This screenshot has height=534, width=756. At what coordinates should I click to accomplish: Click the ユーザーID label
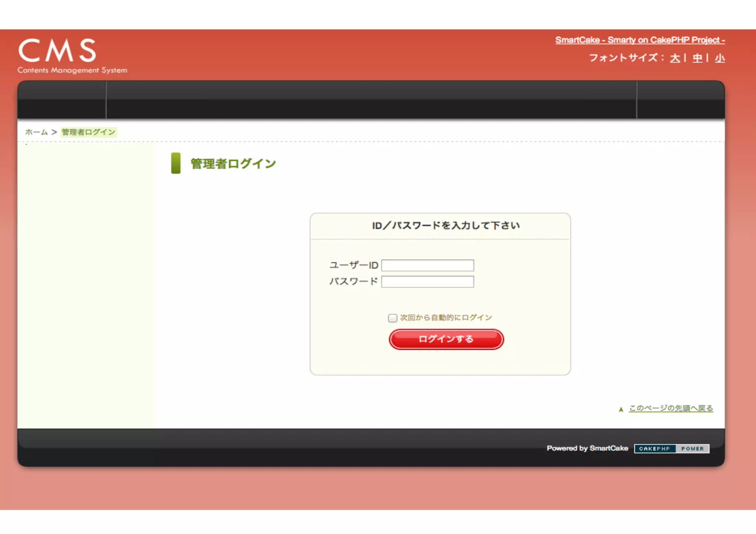354,265
